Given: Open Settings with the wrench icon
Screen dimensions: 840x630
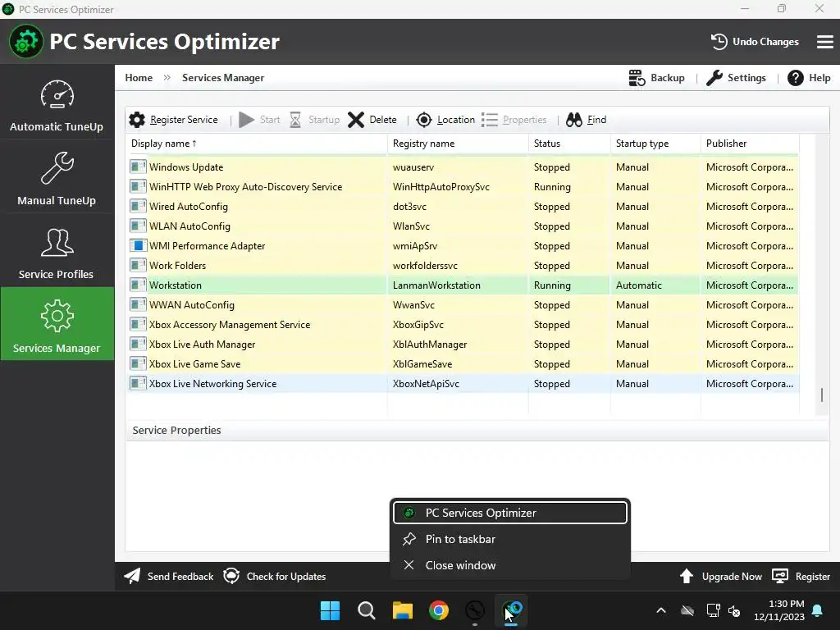Looking at the screenshot, I should [x=736, y=78].
